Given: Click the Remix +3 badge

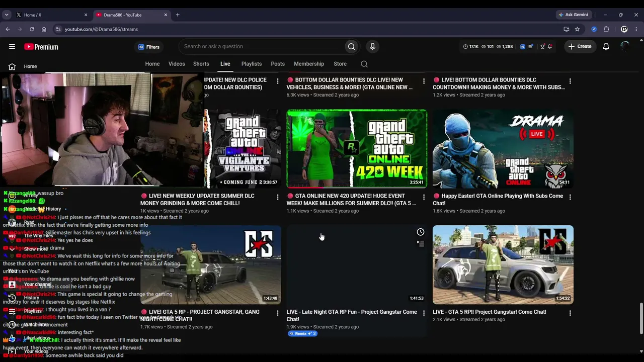Looking at the screenshot, I should coord(302,333).
